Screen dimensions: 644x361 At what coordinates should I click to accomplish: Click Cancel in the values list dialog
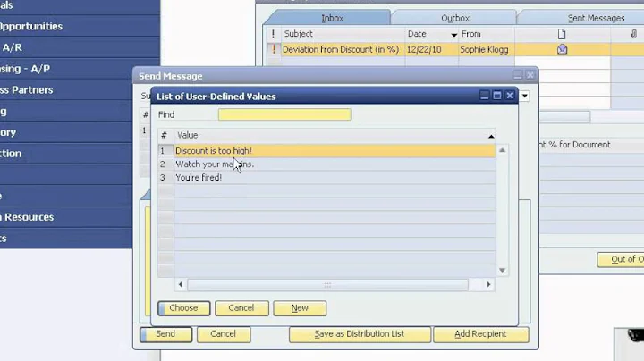(x=241, y=308)
